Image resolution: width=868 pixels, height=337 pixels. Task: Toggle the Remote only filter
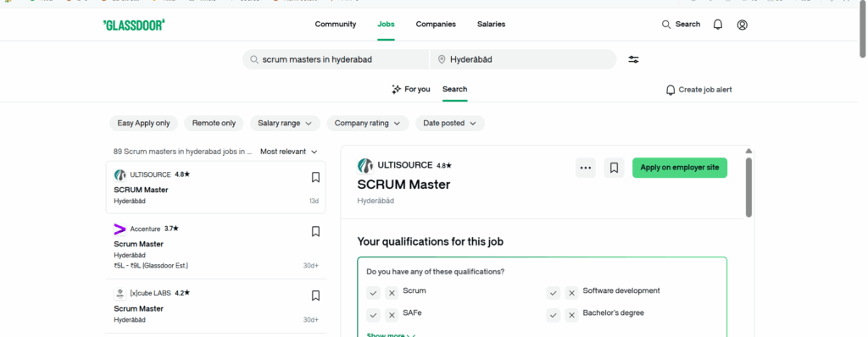pos(214,124)
